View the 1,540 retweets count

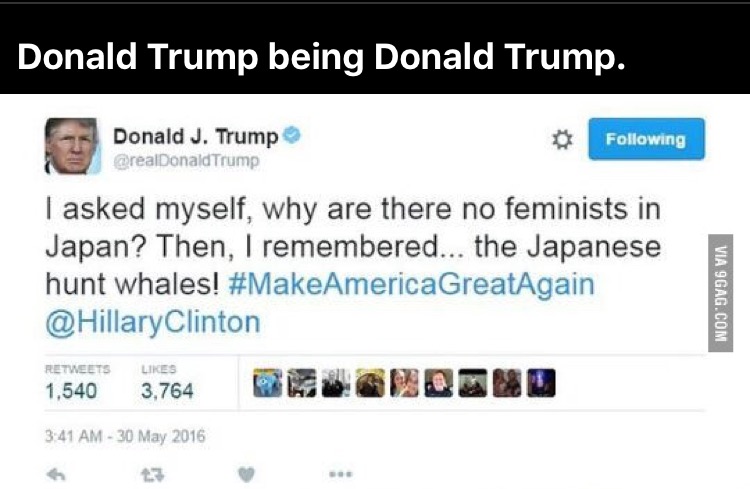pyautogui.click(x=71, y=391)
